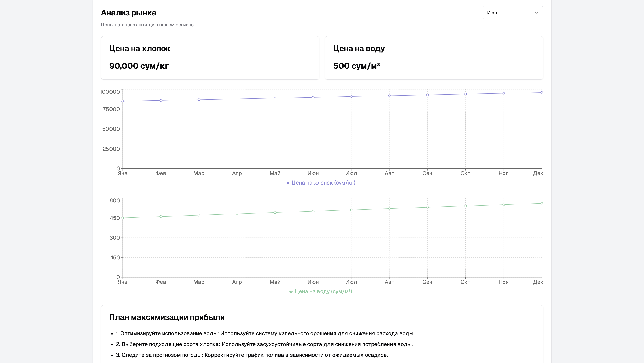This screenshot has height=363, width=644.
Task: Click the Дек data point on water chart
Action: point(542,203)
